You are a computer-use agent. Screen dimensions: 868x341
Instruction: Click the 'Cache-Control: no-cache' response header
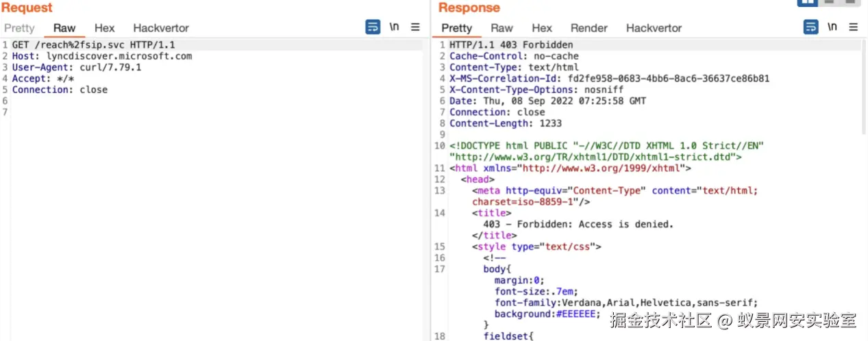[514, 56]
